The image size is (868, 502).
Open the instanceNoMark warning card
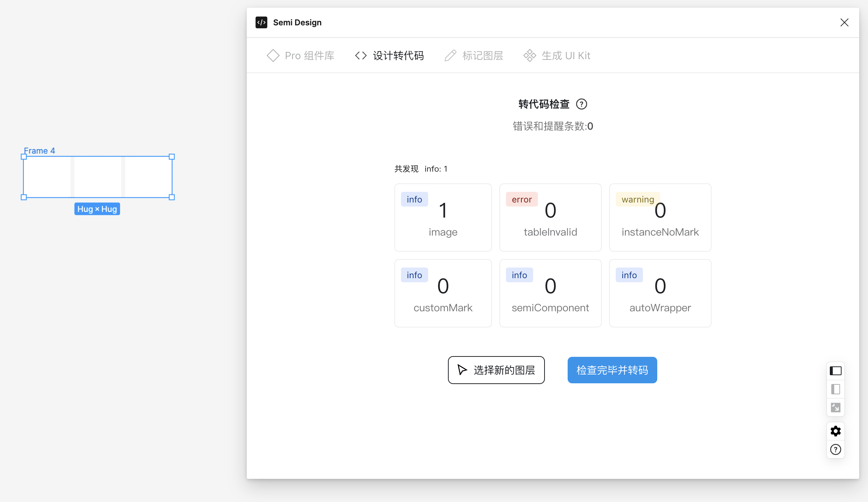[660, 218]
